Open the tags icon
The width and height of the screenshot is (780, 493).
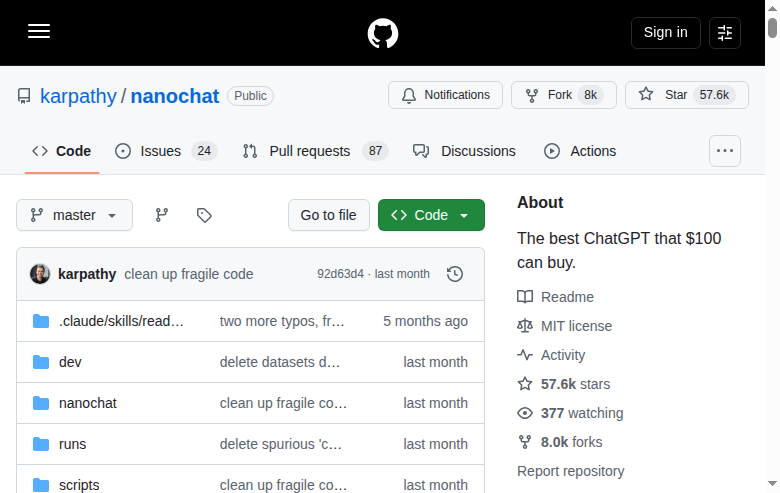click(x=204, y=215)
